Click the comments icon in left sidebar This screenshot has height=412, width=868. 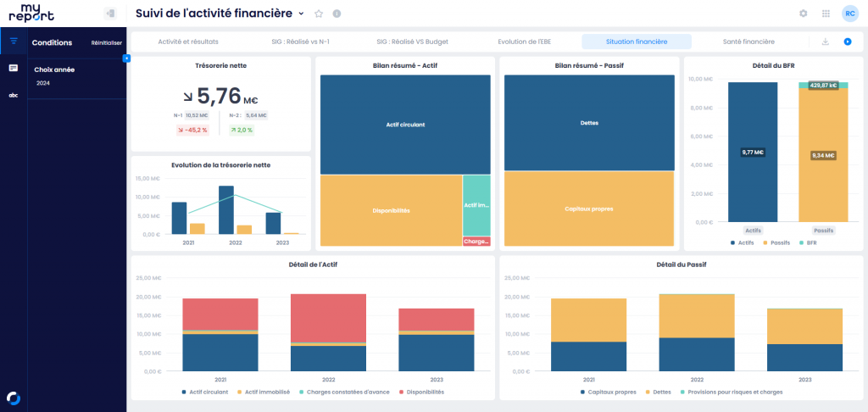[14, 68]
